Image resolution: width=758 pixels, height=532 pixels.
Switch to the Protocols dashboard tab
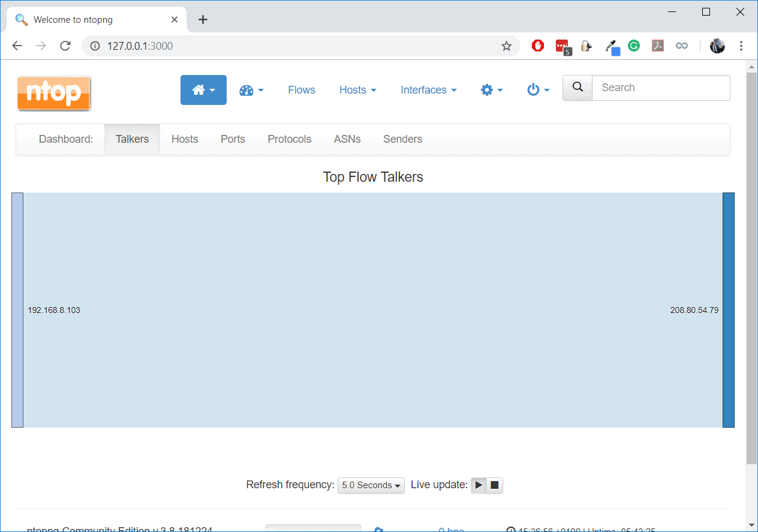pos(289,139)
